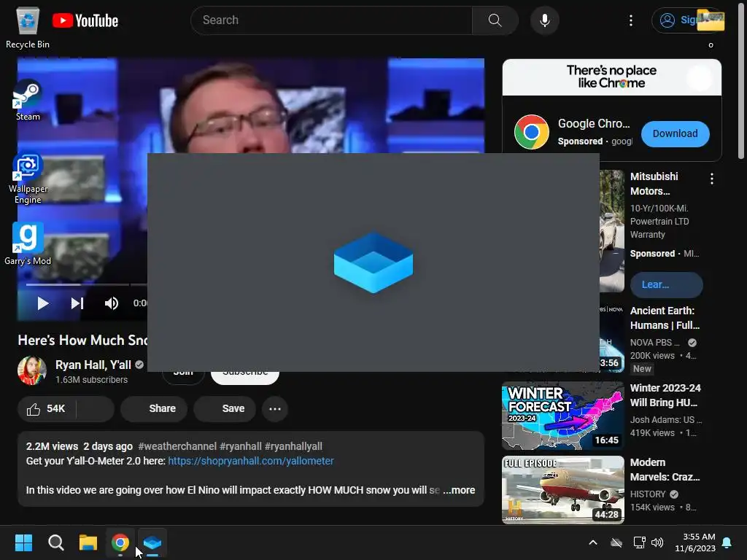This screenshot has width=747, height=560.
Task: Click the search magnifier button
Action: coord(495,20)
